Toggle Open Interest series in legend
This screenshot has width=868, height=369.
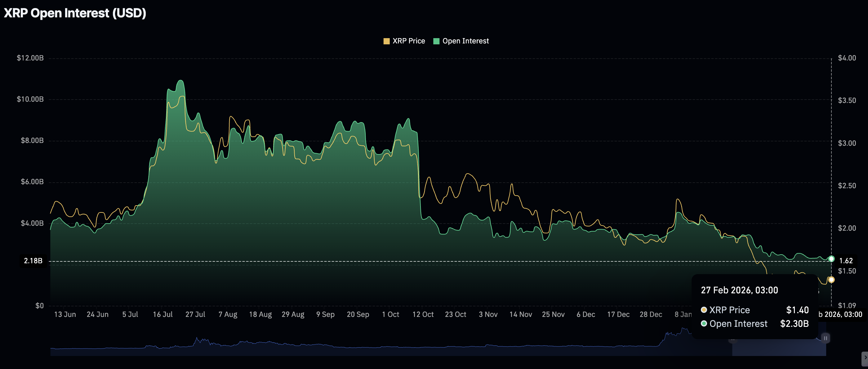465,41
